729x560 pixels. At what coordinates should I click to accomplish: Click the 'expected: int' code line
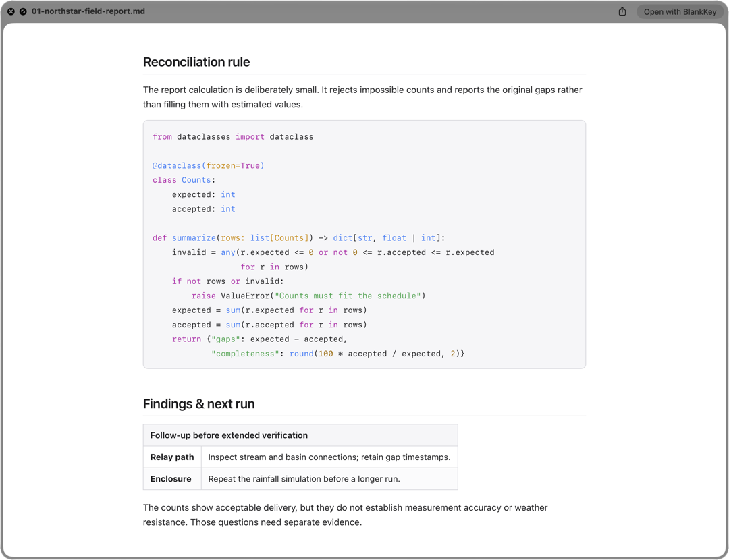pyautogui.click(x=204, y=194)
